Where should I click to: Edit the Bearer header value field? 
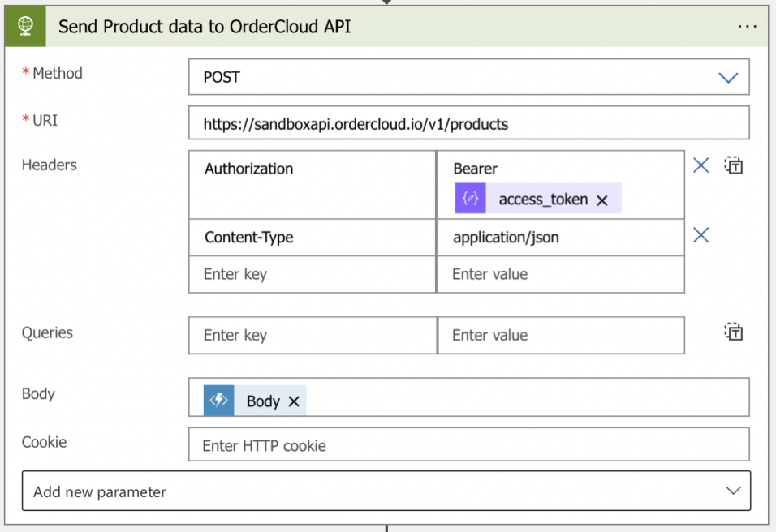[561, 184]
